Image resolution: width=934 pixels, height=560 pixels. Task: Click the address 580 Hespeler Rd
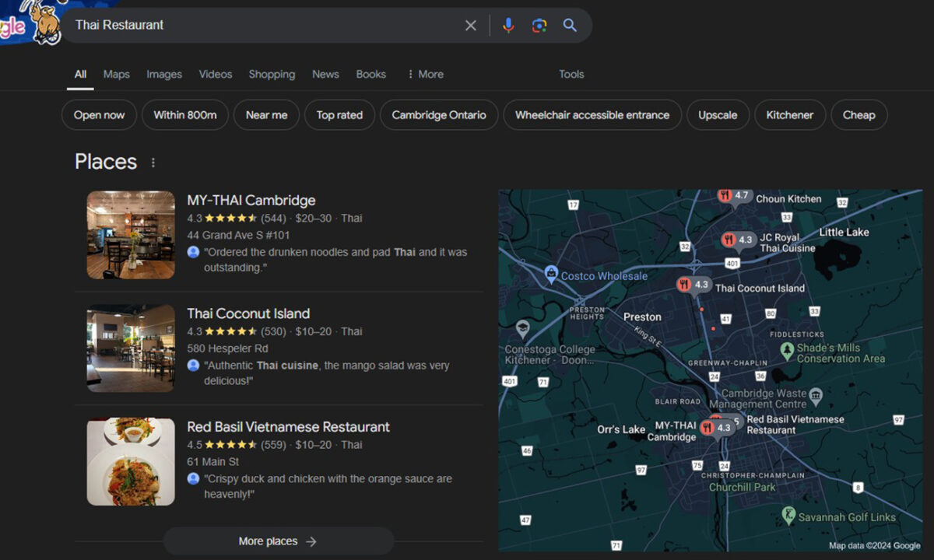(x=227, y=348)
